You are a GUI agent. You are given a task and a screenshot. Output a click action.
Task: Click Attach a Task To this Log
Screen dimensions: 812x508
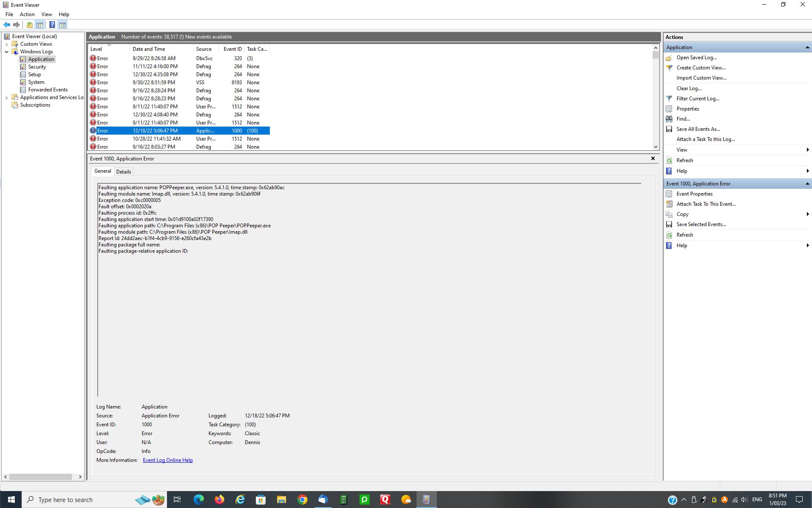[705, 139]
